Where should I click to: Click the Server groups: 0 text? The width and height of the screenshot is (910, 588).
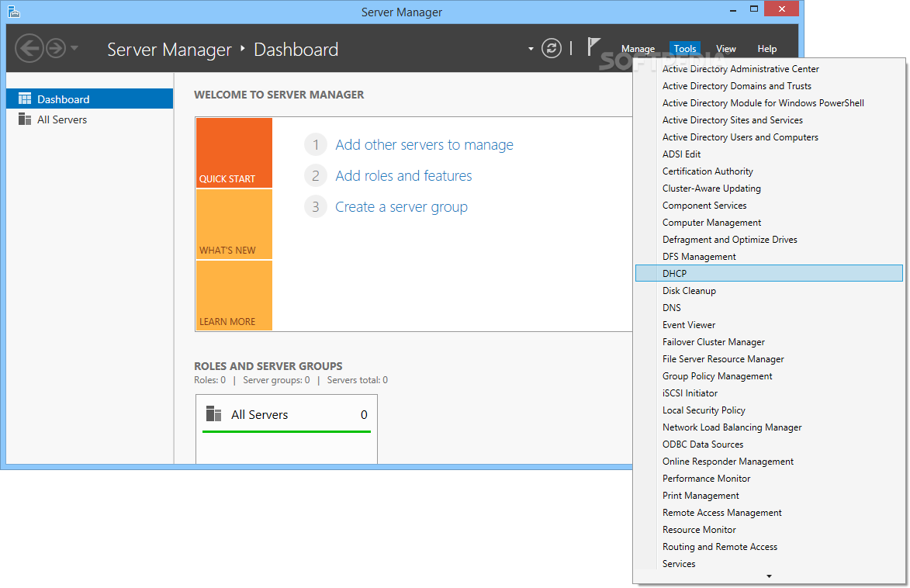pos(276,380)
